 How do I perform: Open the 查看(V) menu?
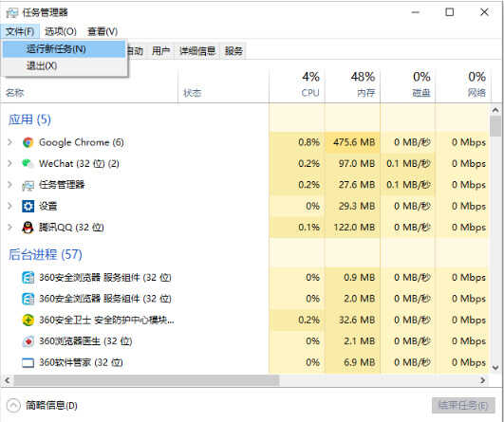coord(103,31)
